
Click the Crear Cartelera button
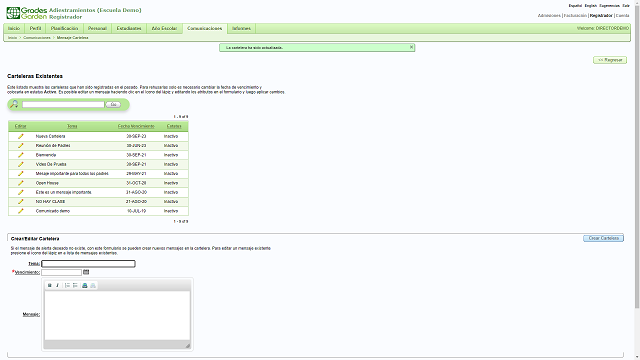[x=603, y=238]
